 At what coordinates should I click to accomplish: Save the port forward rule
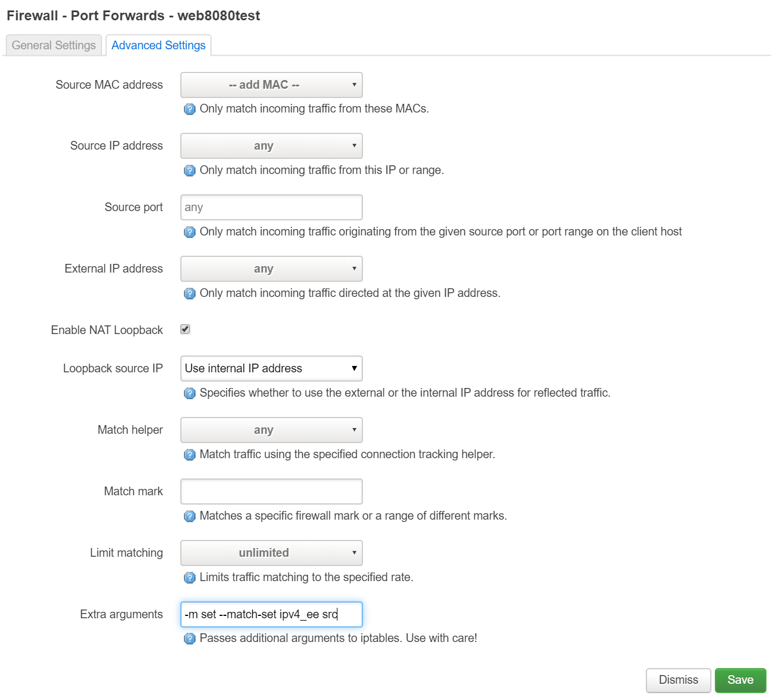(740, 680)
